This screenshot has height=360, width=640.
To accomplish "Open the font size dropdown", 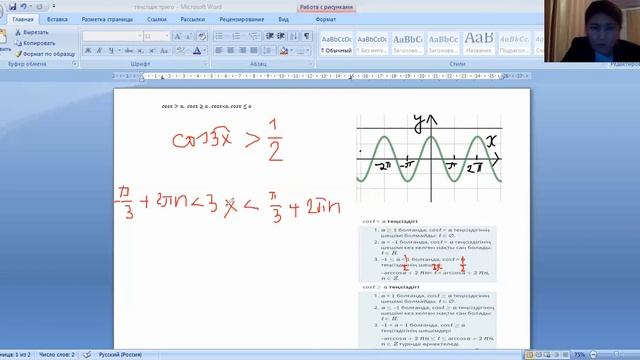I will [167, 36].
